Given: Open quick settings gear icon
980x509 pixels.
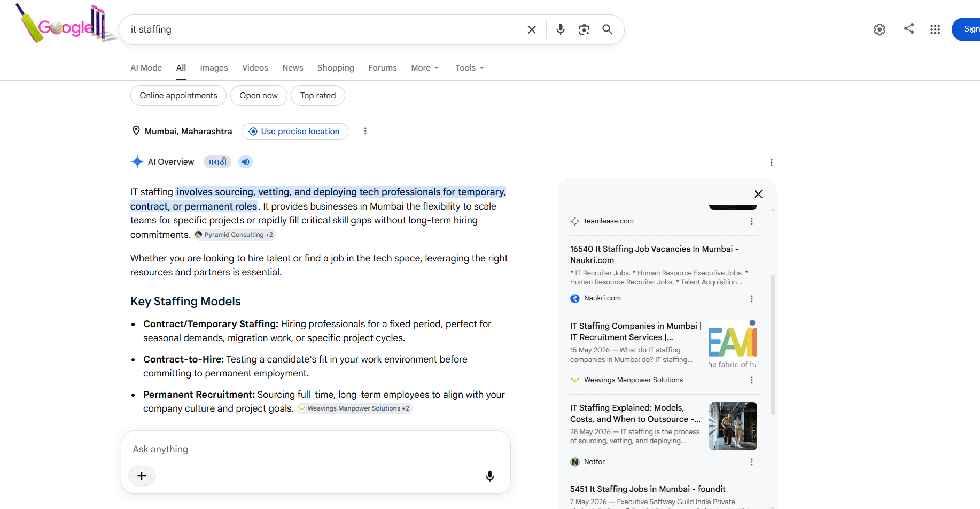Looking at the screenshot, I should tap(880, 29).
